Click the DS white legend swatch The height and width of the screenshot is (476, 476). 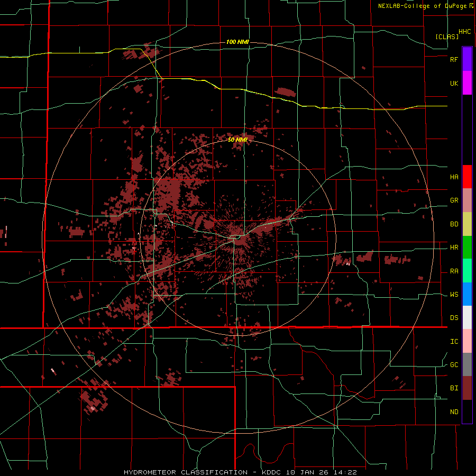click(x=467, y=317)
